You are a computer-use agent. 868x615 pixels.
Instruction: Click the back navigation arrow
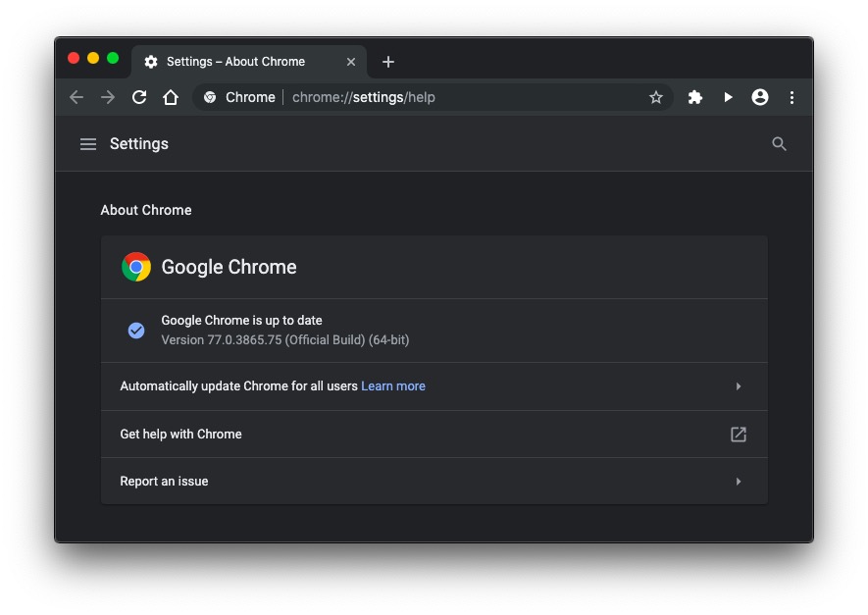coord(77,97)
